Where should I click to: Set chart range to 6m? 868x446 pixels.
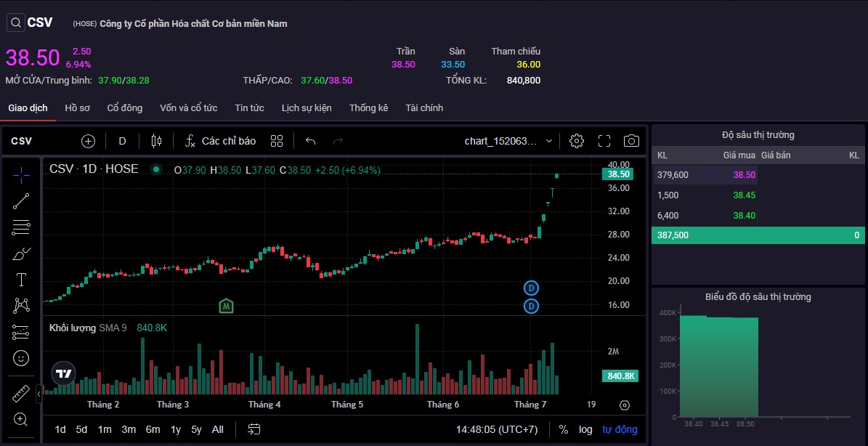click(153, 429)
